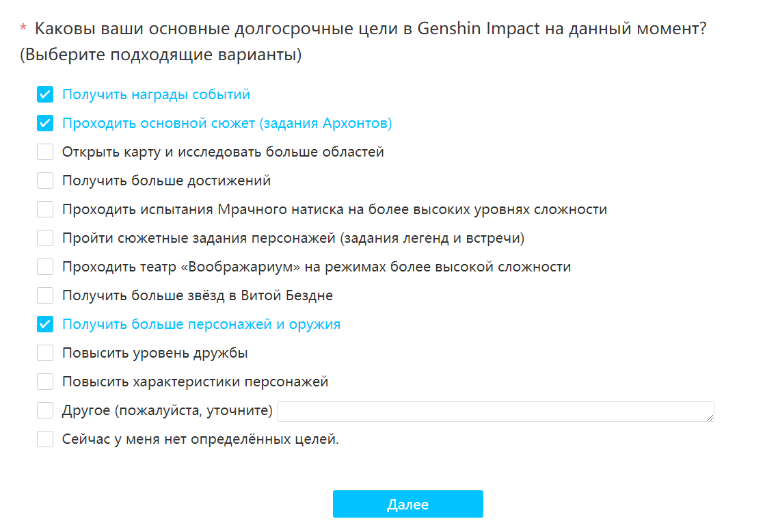
Task: Deselect "Получить больше персонажей и оружия" checkbox
Action: [x=45, y=324]
